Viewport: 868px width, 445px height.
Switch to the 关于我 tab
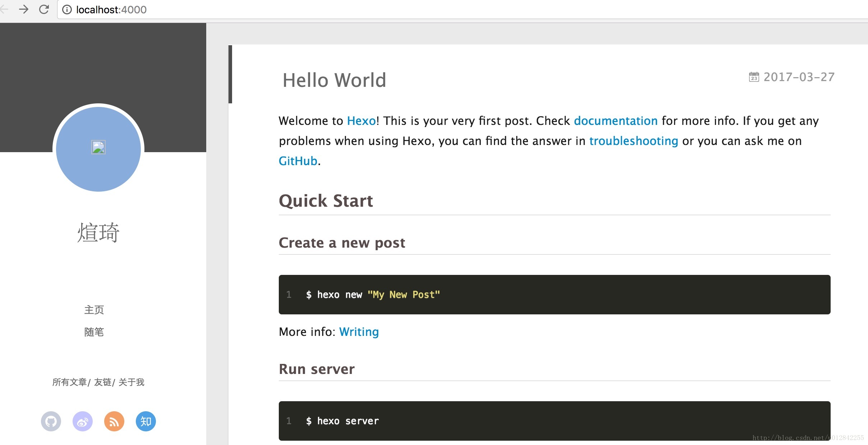coord(131,382)
